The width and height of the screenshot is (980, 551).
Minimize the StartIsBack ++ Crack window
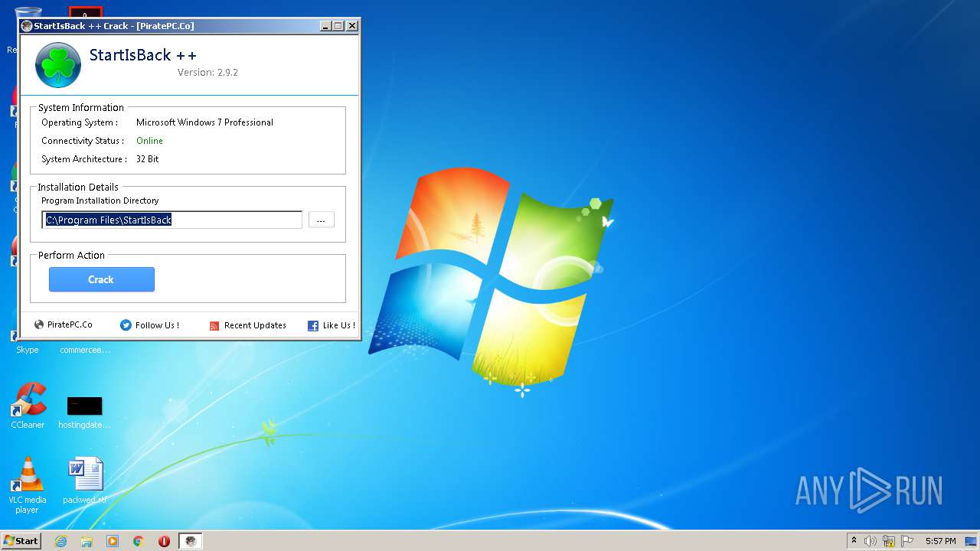tap(325, 26)
